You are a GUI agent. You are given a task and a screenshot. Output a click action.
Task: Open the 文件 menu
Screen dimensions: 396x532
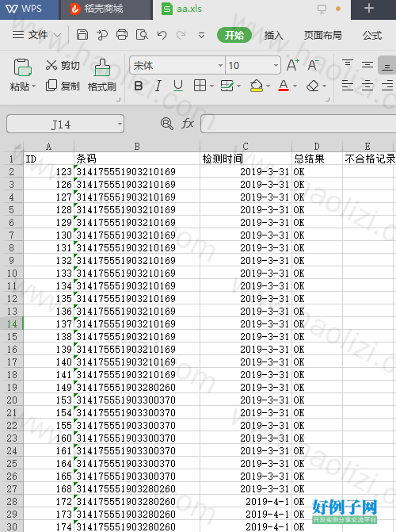click(37, 35)
